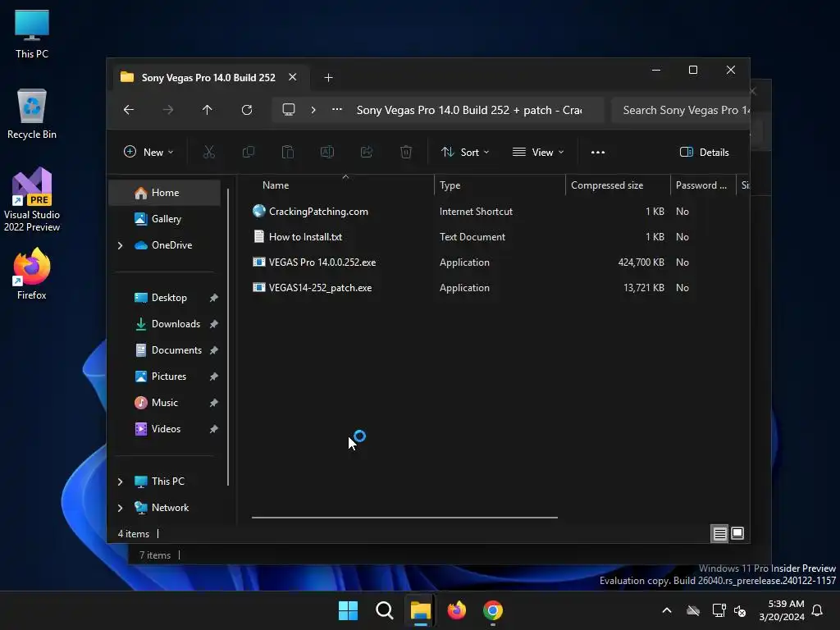Select the Sony Vegas Pro 14.0 Build 252 tab
Image resolution: width=840 pixels, height=630 pixels.
tap(208, 78)
